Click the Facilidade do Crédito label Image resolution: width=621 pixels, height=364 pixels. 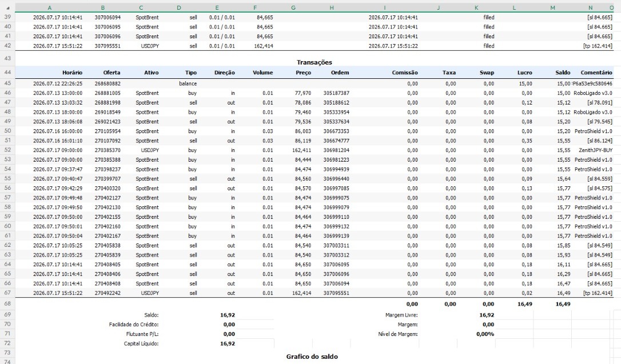[134, 325]
